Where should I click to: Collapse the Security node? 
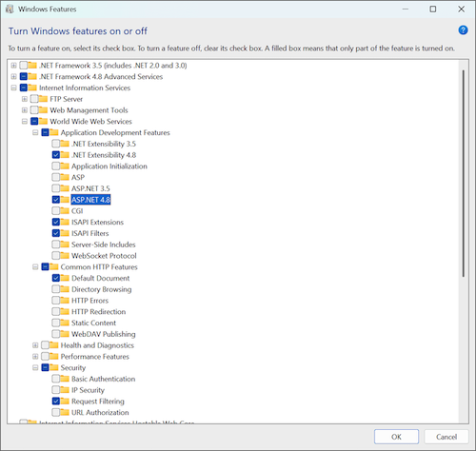click(35, 367)
